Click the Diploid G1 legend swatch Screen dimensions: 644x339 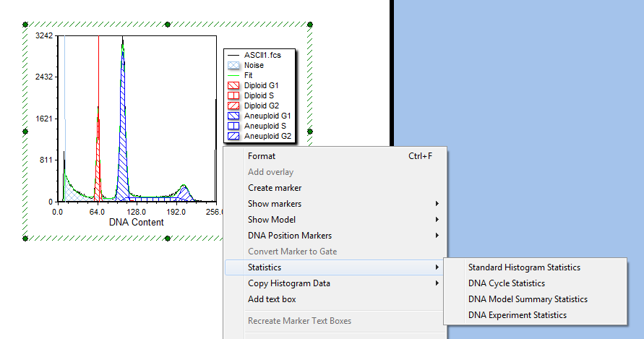click(233, 85)
